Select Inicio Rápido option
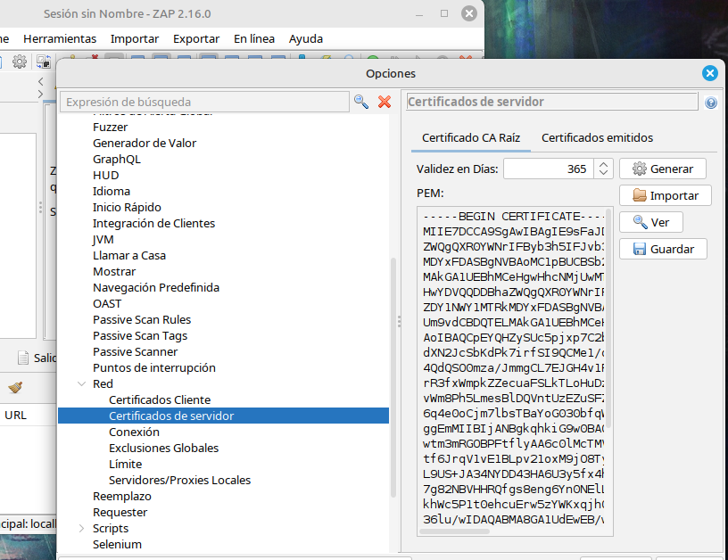The height and width of the screenshot is (560, 728). [x=127, y=208]
